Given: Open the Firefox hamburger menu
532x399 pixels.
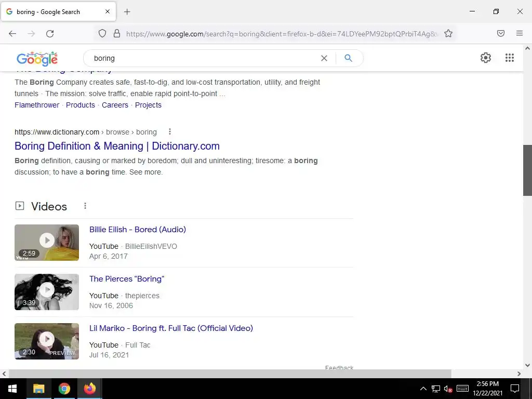Looking at the screenshot, I should point(520,33).
